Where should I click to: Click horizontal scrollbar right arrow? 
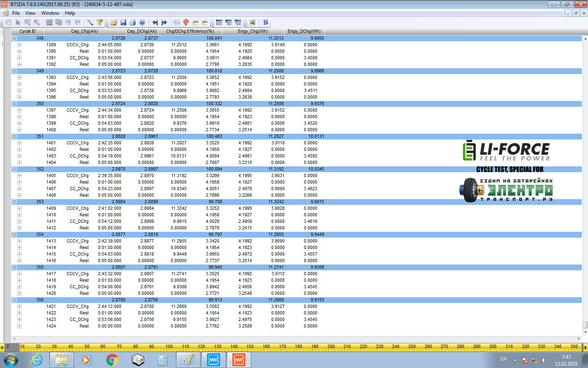click(x=579, y=339)
